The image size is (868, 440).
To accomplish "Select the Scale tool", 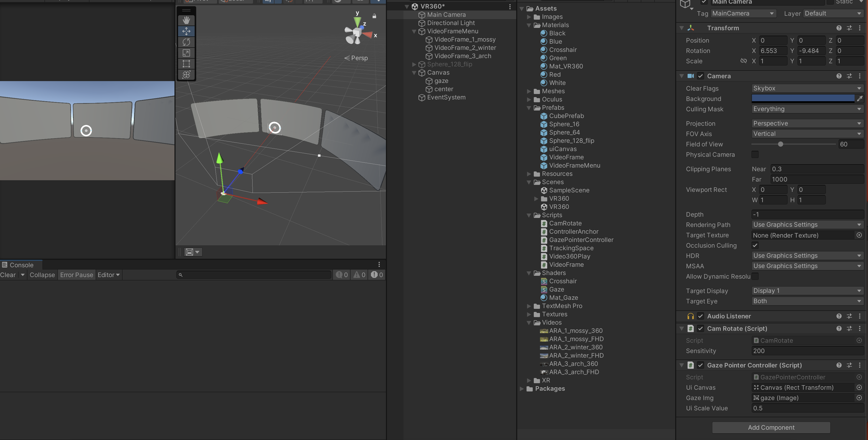I will pyautogui.click(x=186, y=53).
